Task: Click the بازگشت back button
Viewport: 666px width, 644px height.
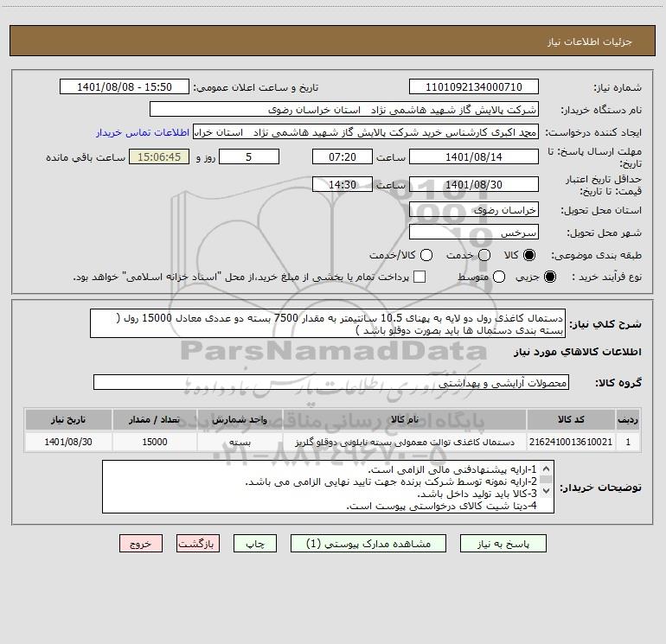Action: [x=198, y=544]
